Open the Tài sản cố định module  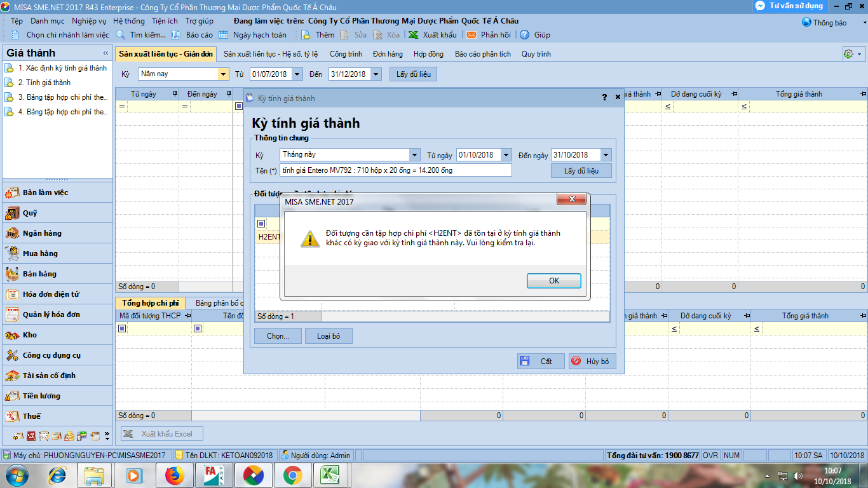click(x=57, y=376)
